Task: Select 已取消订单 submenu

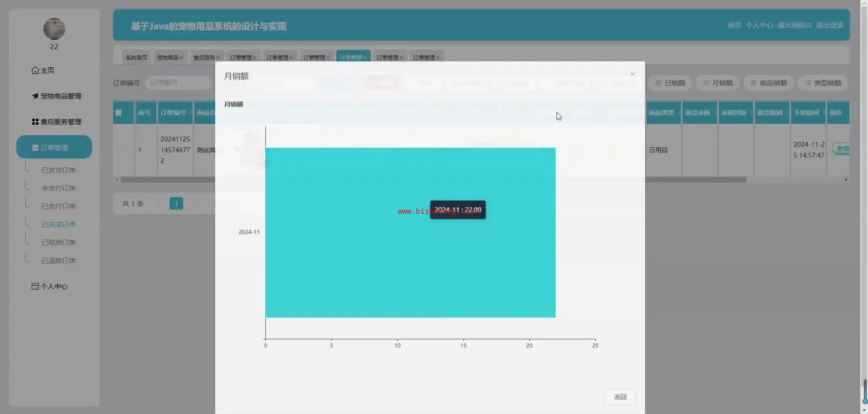Action: tap(58, 242)
